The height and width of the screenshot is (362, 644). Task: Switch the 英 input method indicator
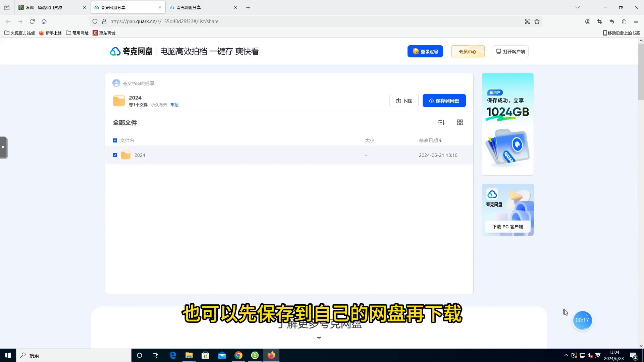pyautogui.click(x=598, y=355)
